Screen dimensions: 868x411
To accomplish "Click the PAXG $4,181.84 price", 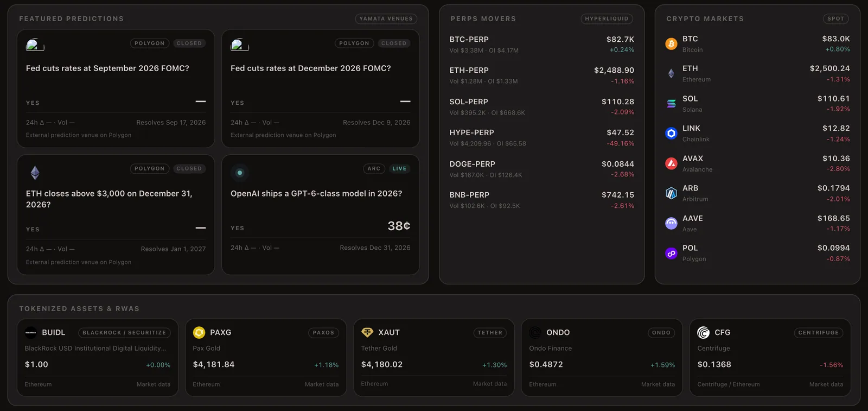I will [x=214, y=365].
